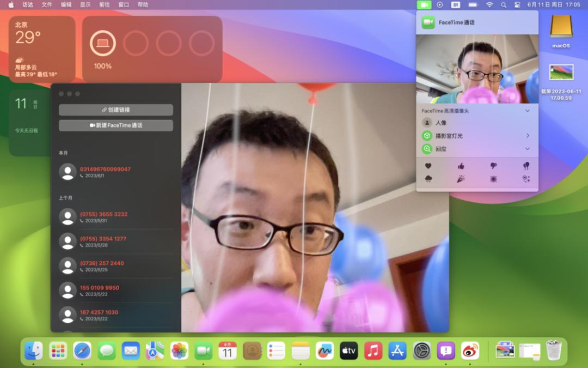Open Music from the Dock
The image size is (588, 368).
pos(373,351)
